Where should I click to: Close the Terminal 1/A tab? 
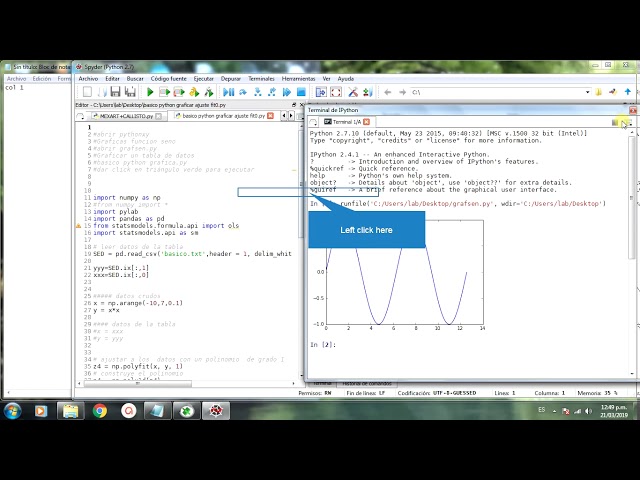point(367,122)
